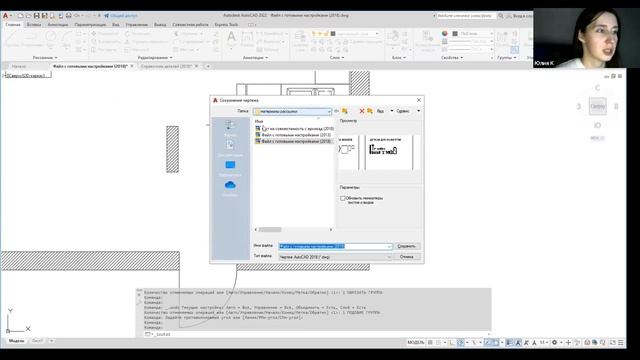The image size is (640, 360).
Task: Open Desktop location in dialog sidebar
Action: 230,168
